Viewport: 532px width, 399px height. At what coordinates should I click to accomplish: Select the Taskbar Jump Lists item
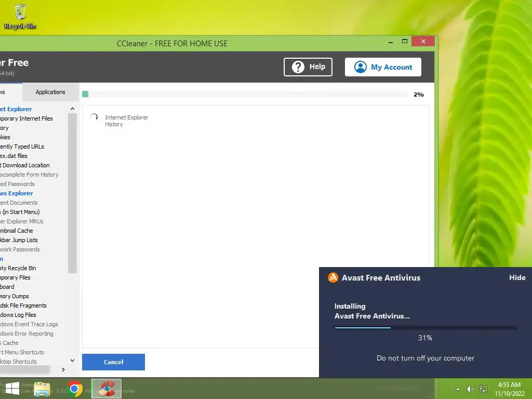[x=19, y=240]
